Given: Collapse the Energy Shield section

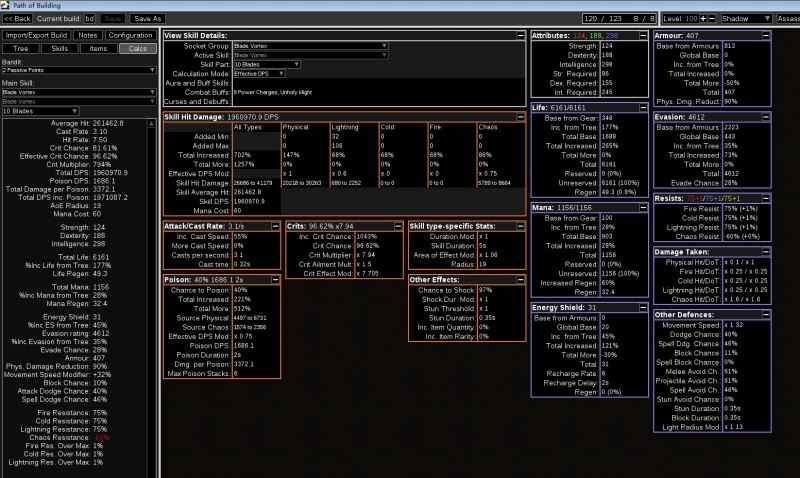Looking at the screenshot, I should (643, 308).
